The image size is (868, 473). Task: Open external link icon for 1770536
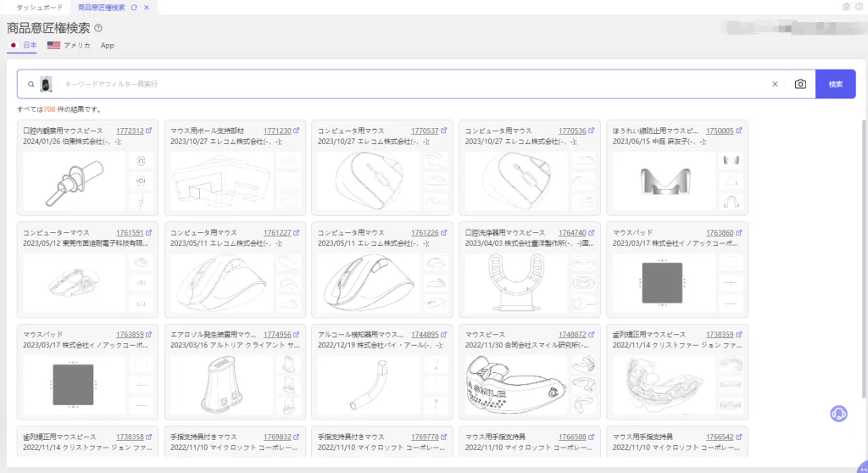[591, 131]
